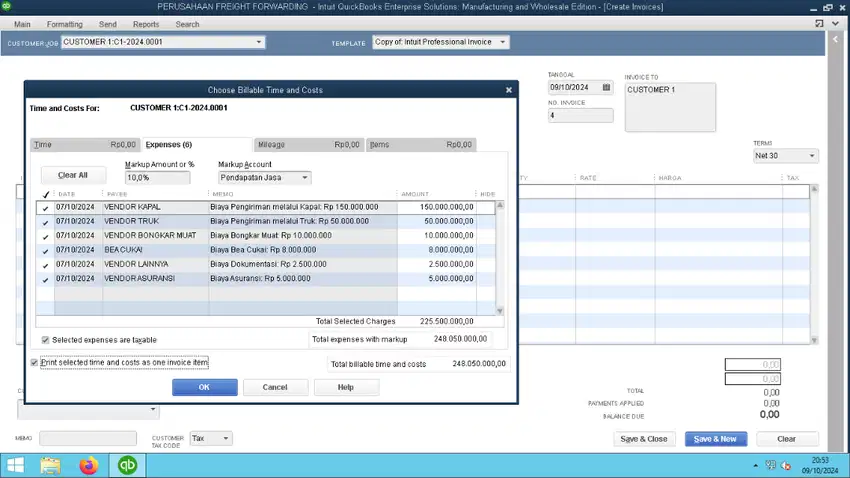Select the Expenses (6) tab
Screen dimensions: 850x478
pos(197,145)
